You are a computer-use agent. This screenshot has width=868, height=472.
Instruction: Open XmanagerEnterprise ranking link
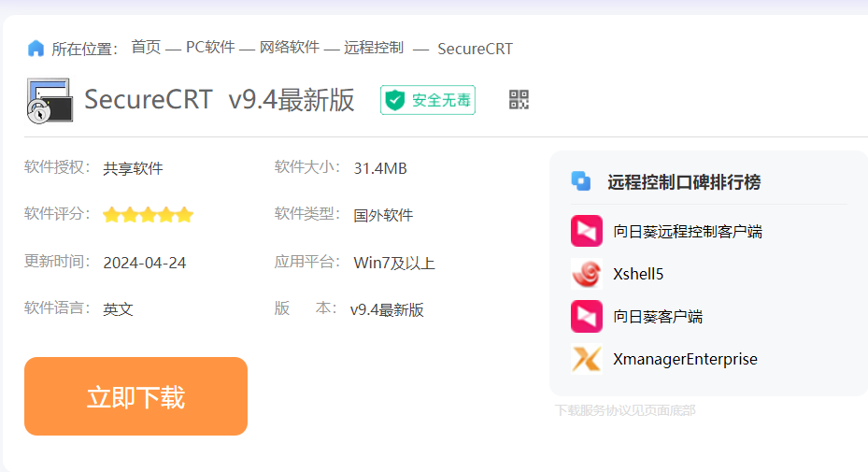pos(685,359)
